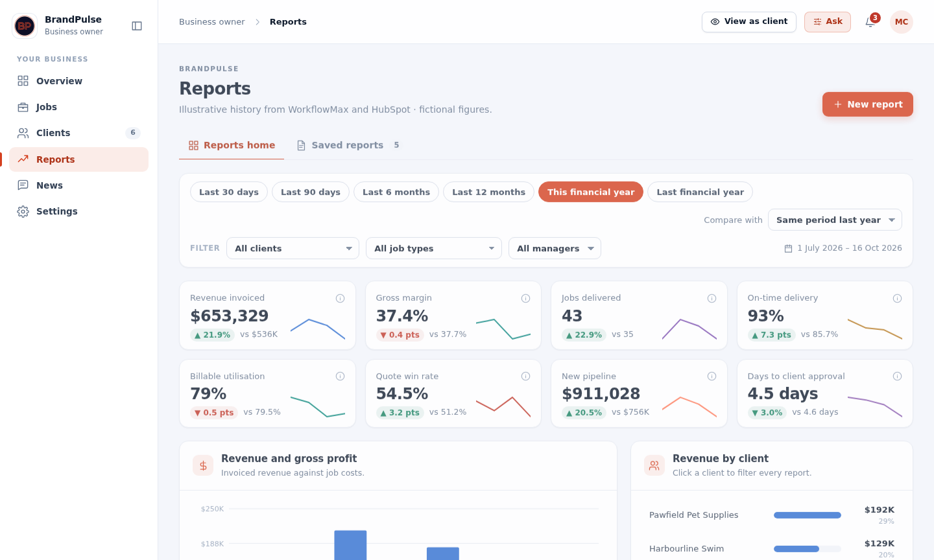Screen dimensions: 934x560
Task: Click the BrandPulse logo icon
Action: point(25,26)
